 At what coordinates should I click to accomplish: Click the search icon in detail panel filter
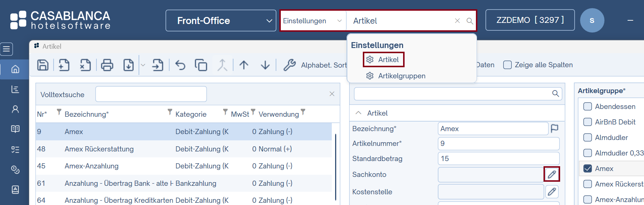pos(555,93)
